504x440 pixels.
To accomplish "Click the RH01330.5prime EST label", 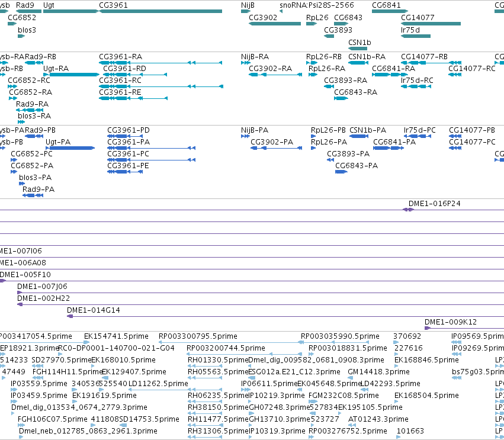I will 218,360.
